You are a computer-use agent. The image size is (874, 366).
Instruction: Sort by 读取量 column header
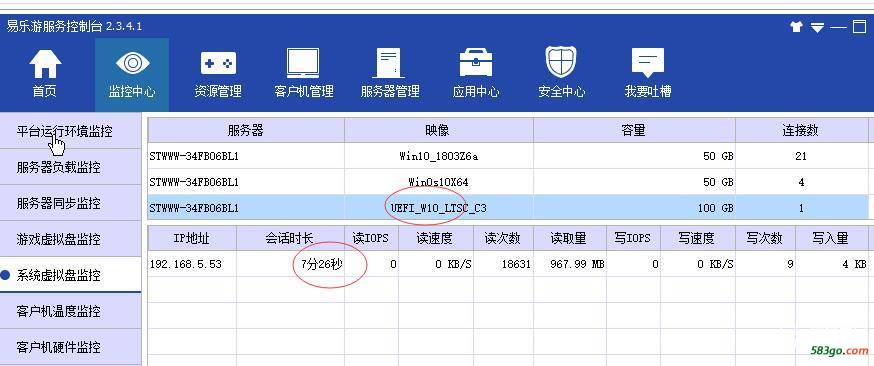pyautogui.click(x=570, y=238)
